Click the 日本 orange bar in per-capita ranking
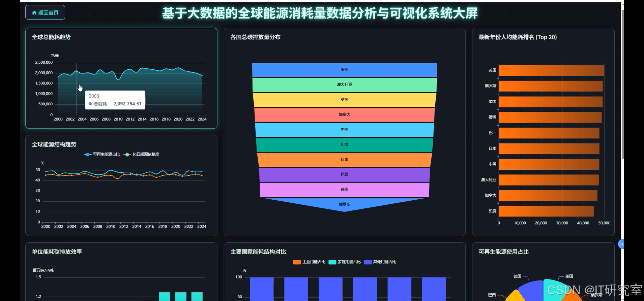The height and width of the screenshot is (301, 644). (x=549, y=149)
